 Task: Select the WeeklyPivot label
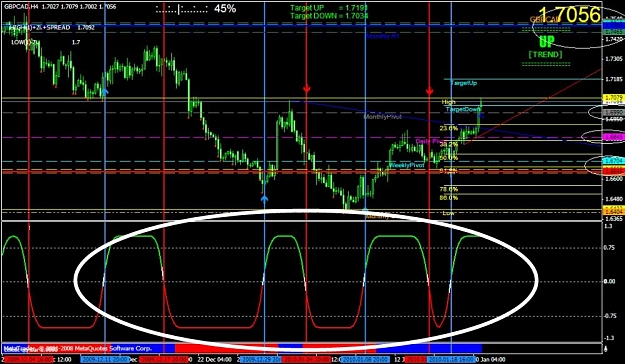(x=407, y=165)
